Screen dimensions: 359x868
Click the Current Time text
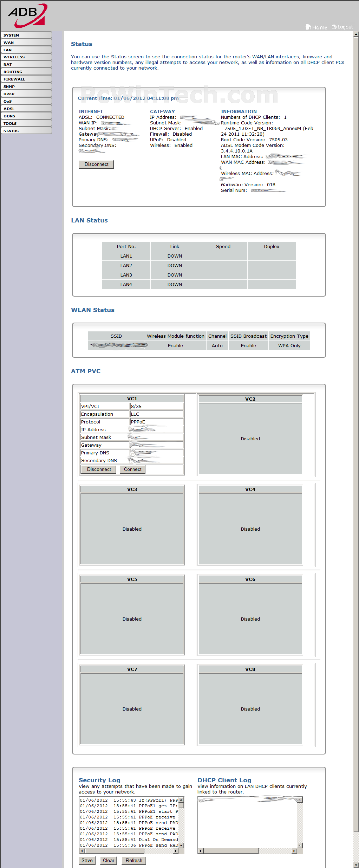[x=128, y=98]
